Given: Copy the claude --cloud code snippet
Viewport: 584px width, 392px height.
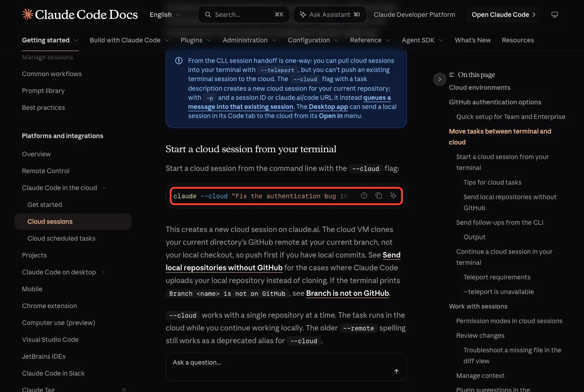Looking at the screenshot, I should point(379,196).
